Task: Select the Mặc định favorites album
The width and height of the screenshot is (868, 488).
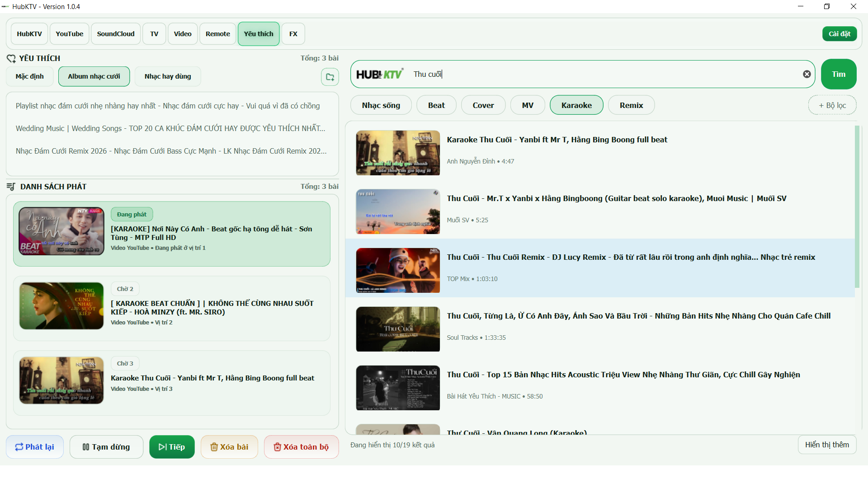Action: click(x=30, y=76)
